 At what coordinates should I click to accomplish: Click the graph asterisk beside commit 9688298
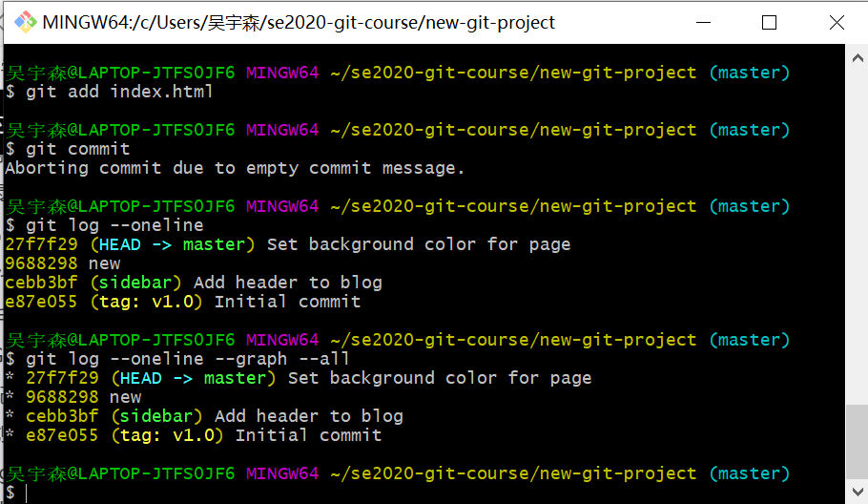click(x=10, y=397)
